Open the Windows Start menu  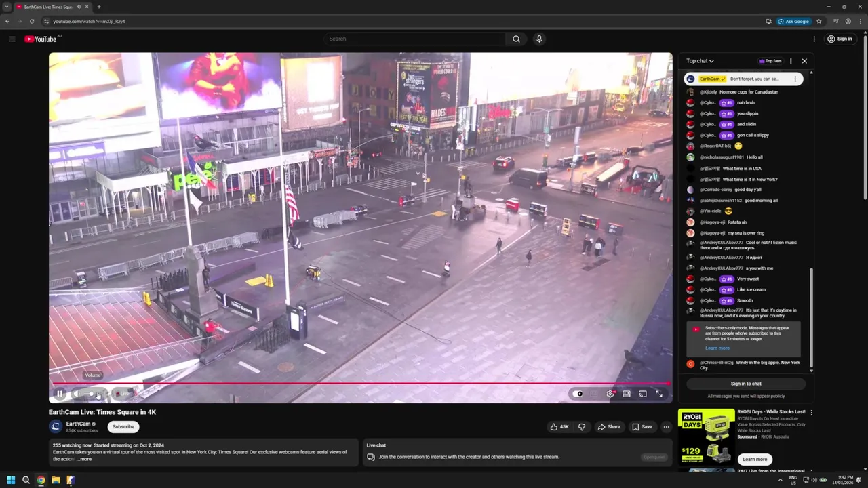[11, 480]
